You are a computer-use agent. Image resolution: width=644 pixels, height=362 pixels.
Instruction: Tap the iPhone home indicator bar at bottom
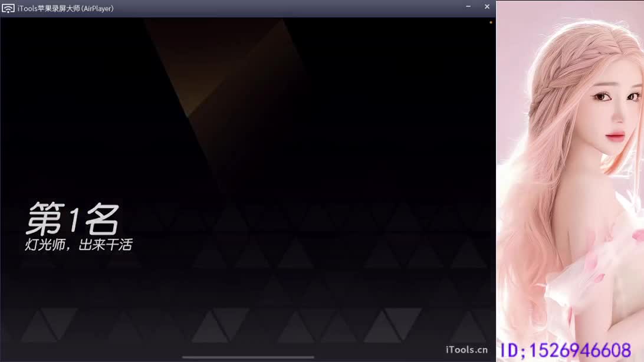tap(248, 357)
